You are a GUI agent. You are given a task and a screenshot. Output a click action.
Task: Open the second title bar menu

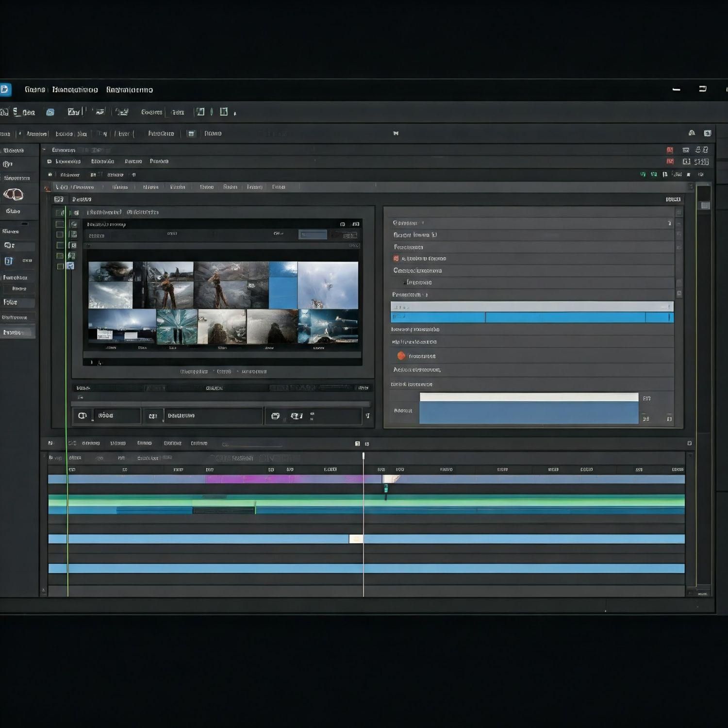point(75,90)
